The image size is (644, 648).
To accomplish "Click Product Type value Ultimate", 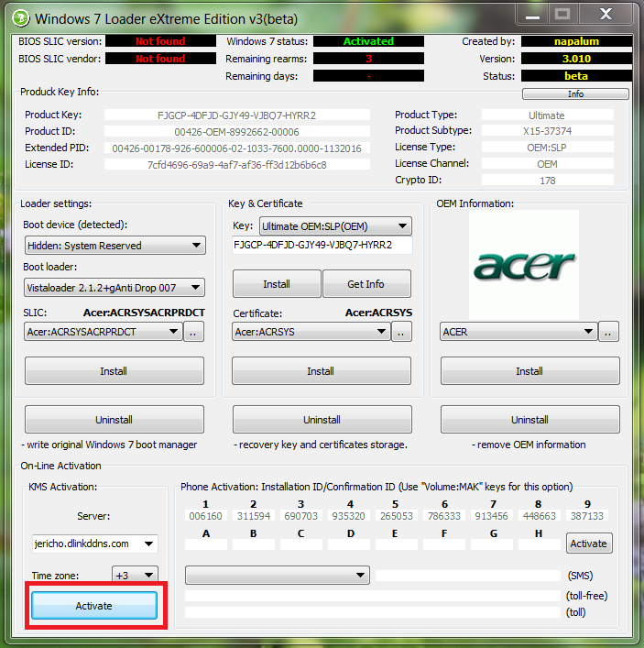I will [x=547, y=115].
